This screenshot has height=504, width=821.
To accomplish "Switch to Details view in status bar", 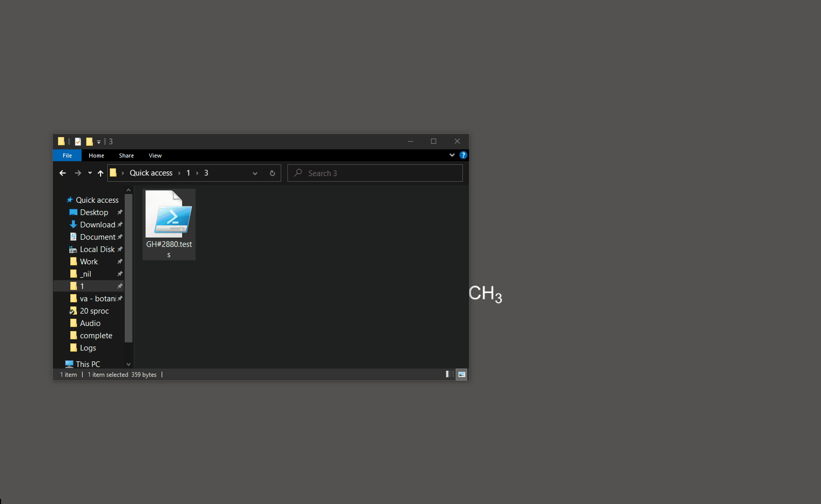I will coord(450,375).
